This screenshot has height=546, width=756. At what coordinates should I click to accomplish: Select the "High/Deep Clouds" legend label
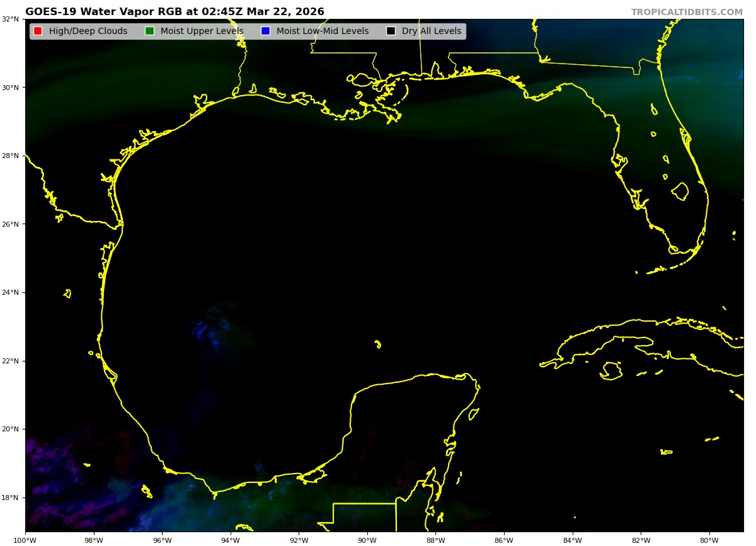88,31
